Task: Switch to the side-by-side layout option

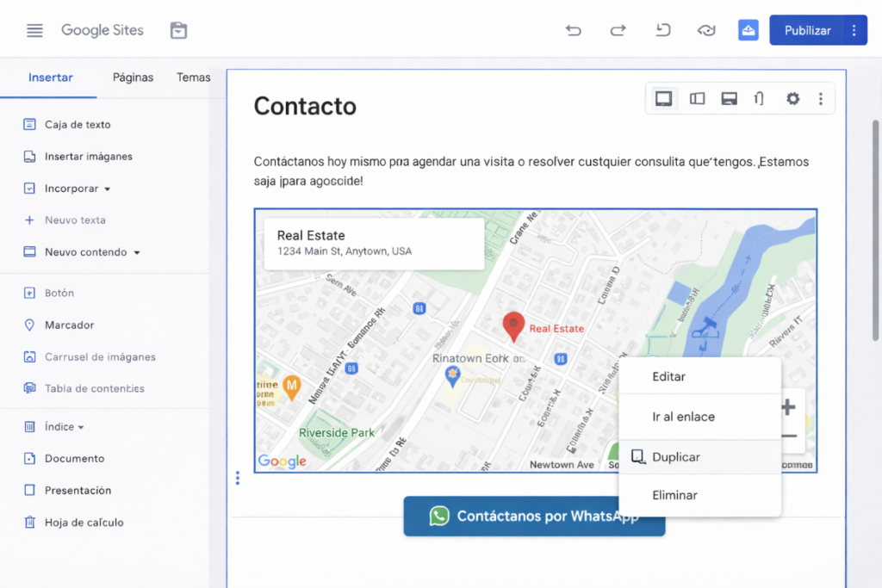Action: pyautogui.click(x=696, y=98)
